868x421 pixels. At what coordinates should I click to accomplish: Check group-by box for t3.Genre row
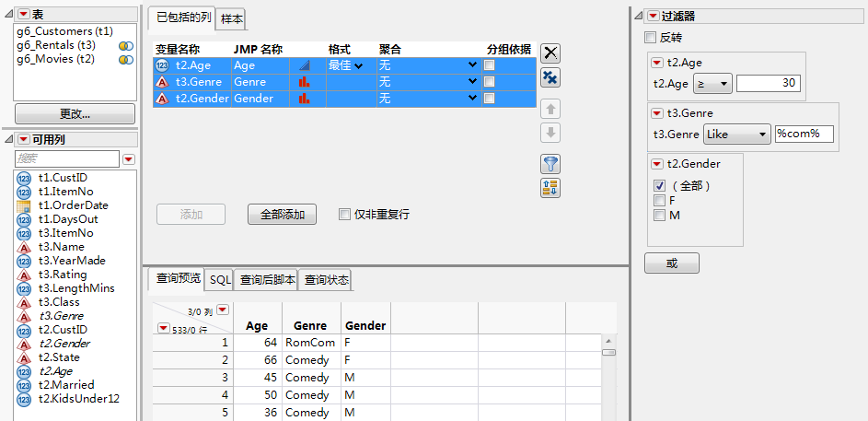click(x=490, y=82)
